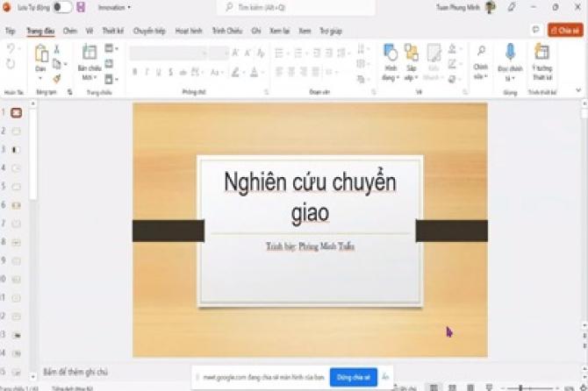Click the Chia sẻ (Share) button

(x=566, y=31)
